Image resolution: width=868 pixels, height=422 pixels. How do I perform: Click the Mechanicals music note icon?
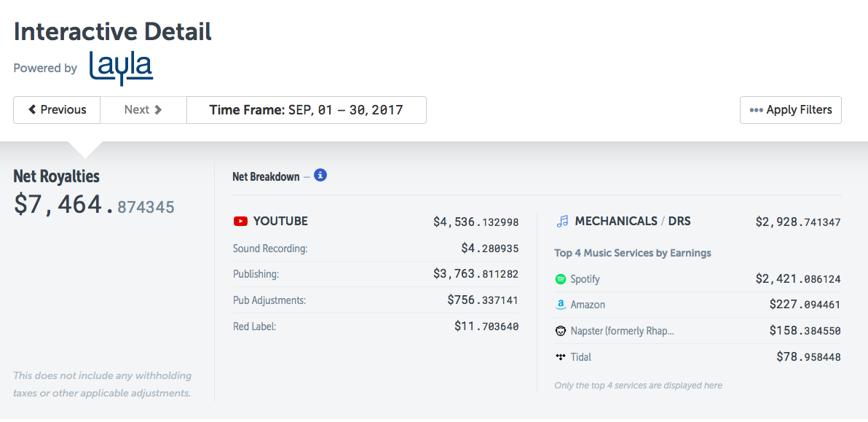pyautogui.click(x=562, y=222)
